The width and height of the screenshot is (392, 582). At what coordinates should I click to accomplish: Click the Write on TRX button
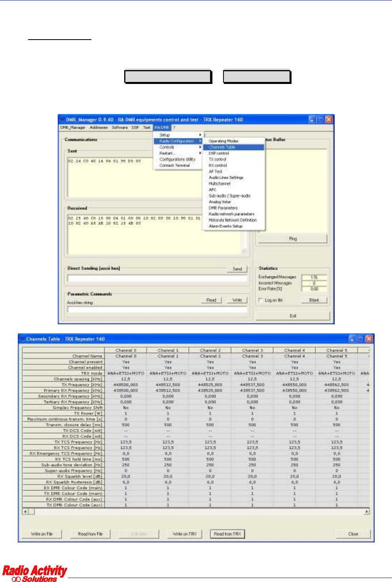(185, 534)
